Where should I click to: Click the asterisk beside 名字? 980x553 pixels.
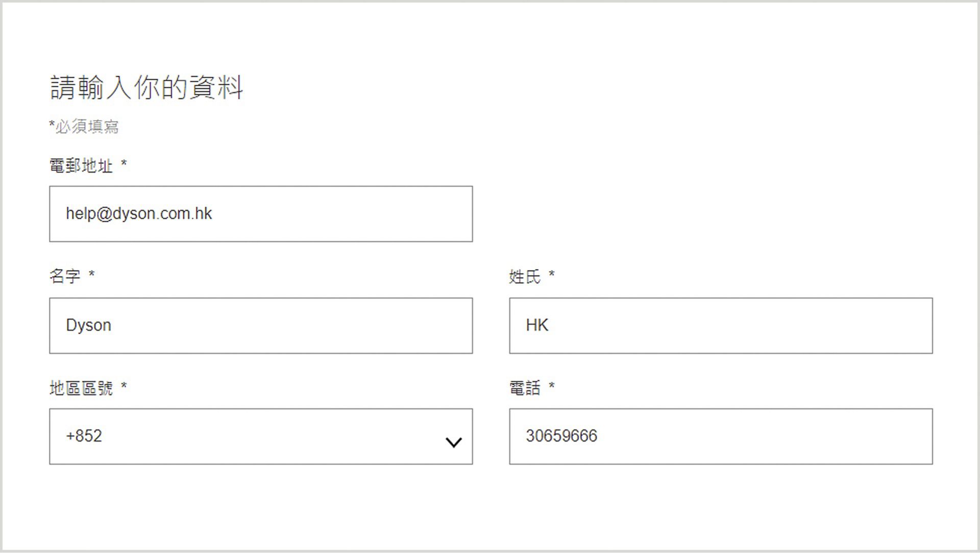pyautogui.click(x=91, y=274)
